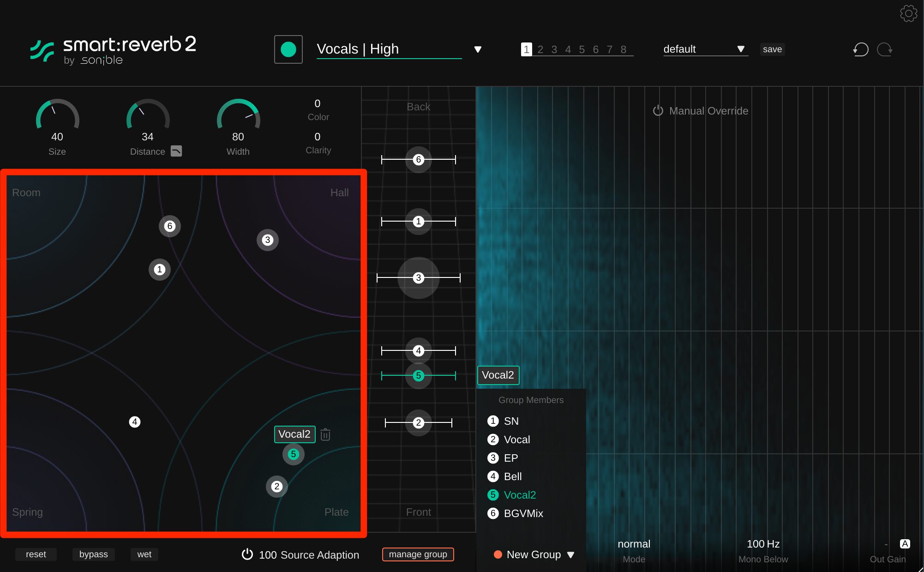Select state slot 4
The height and width of the screenshot is (572, 924).
coord(568,49)
